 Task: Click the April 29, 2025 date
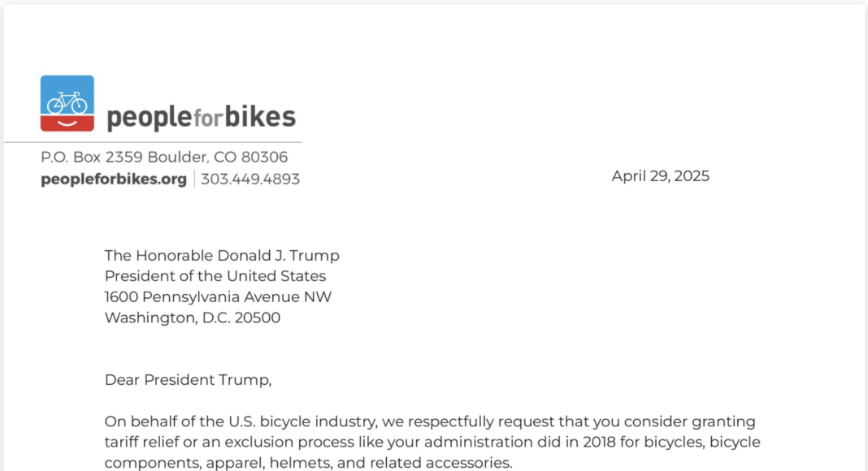[x=660, y=176]
